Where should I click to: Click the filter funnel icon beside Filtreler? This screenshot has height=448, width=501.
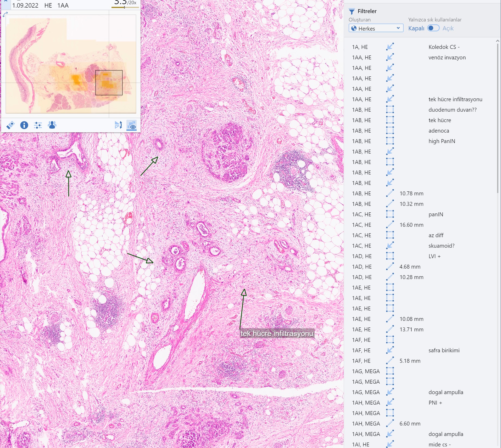coord(352,12)
